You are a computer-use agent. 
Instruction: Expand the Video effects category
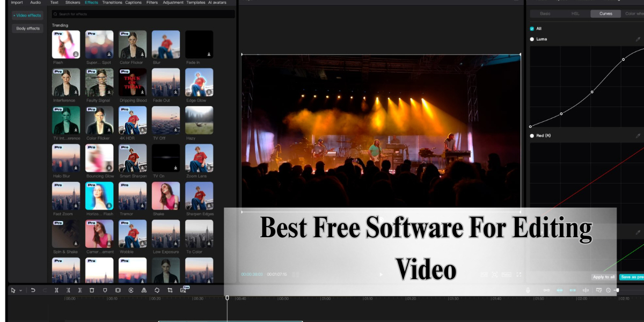click(x=27, y=15)
